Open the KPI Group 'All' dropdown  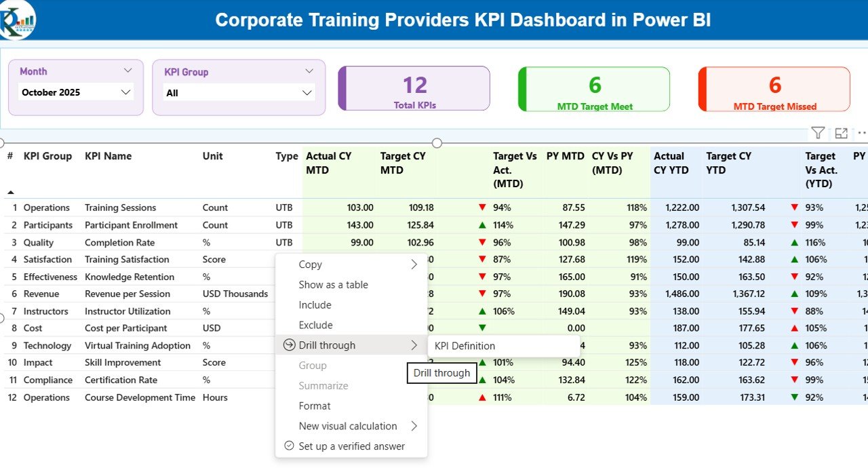pos(307,93)
